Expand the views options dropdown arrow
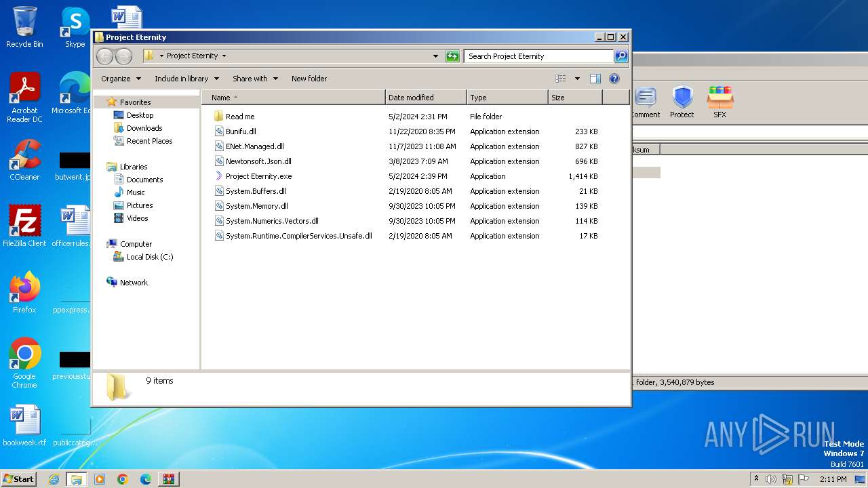Viewport: 868px width, 488px height. pos(577,79)
